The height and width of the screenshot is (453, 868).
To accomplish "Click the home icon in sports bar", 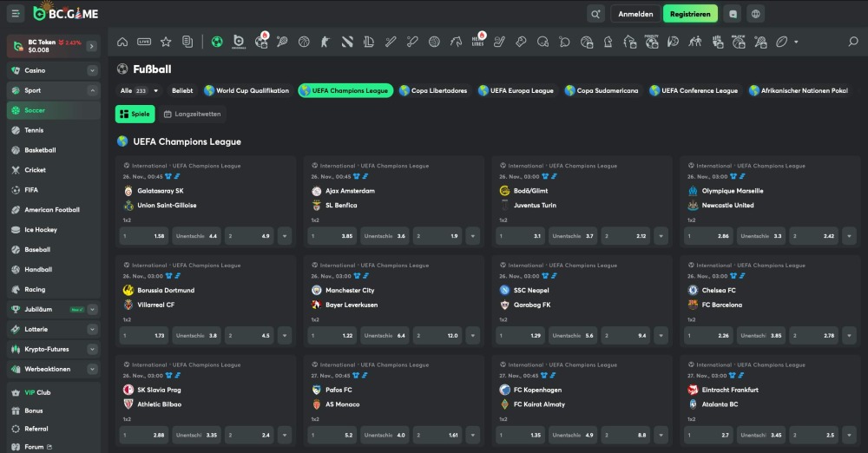I will tap(122, 42).
